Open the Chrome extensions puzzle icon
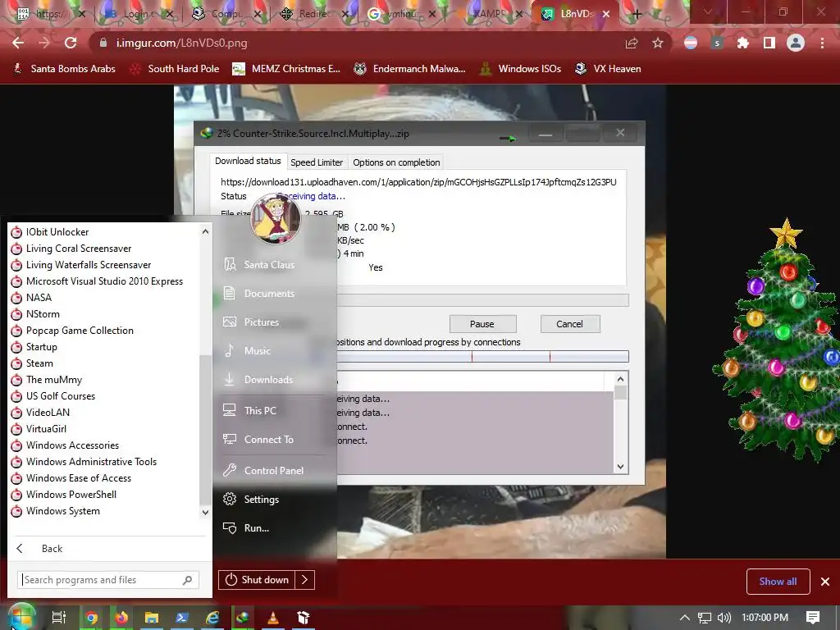The height and width of the screenshot is (630, 840). pos(743,43)
